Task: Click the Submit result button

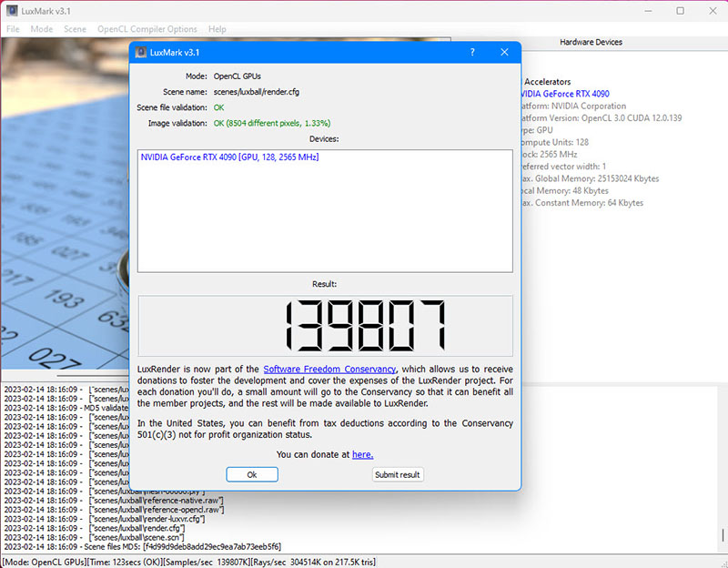Action: pos(398,474)
